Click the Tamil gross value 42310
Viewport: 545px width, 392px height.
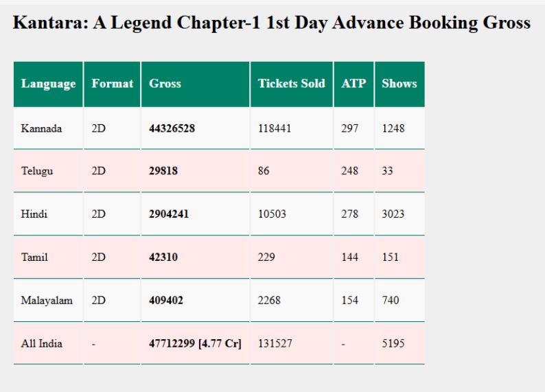(x=163, y=257)
